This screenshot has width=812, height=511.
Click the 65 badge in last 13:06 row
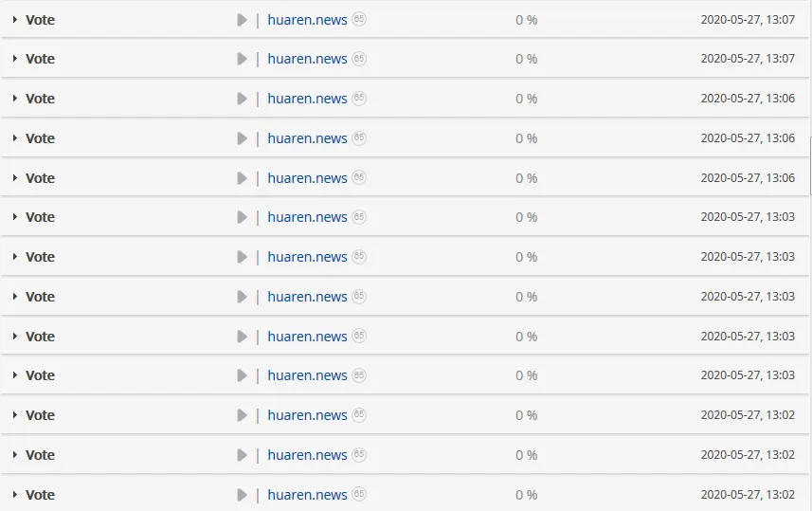tap(359, 177)
